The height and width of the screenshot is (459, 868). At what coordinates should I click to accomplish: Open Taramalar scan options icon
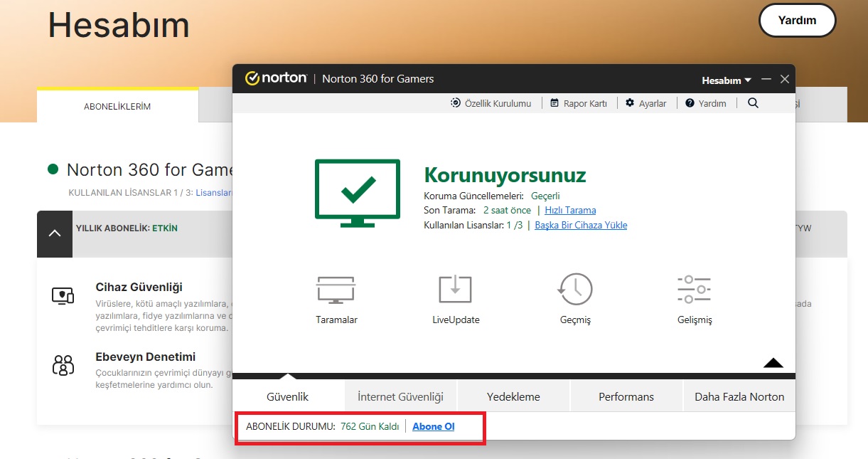coord(336,289)
